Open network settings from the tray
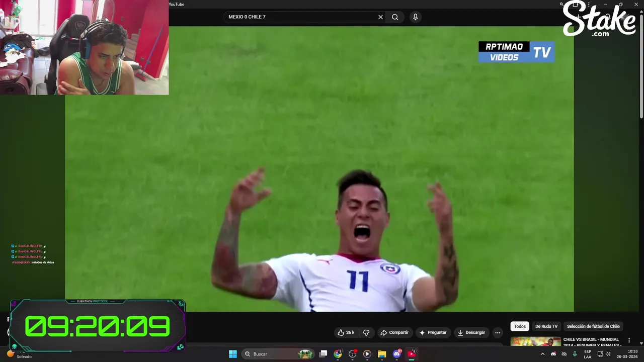Screen dimensions: 644x362 tap(600, 354)
